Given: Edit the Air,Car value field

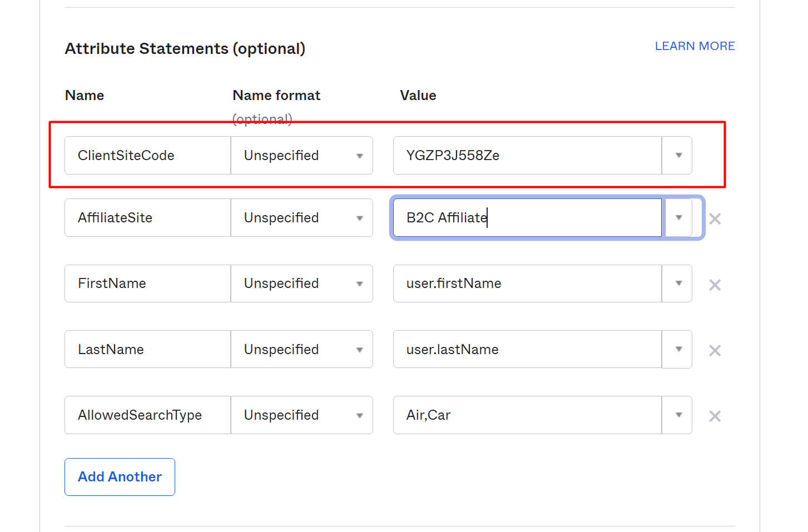Looking at the screenshot, I should coord(527,415).
